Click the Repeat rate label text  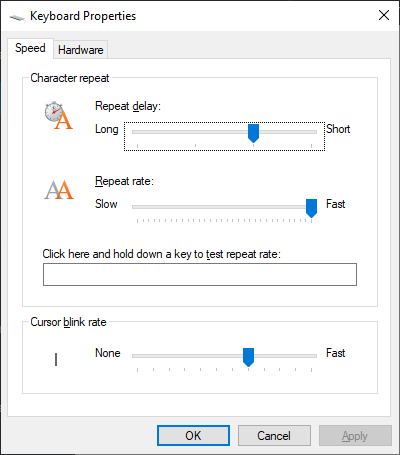pyautogui.click(x=124, y=181)
